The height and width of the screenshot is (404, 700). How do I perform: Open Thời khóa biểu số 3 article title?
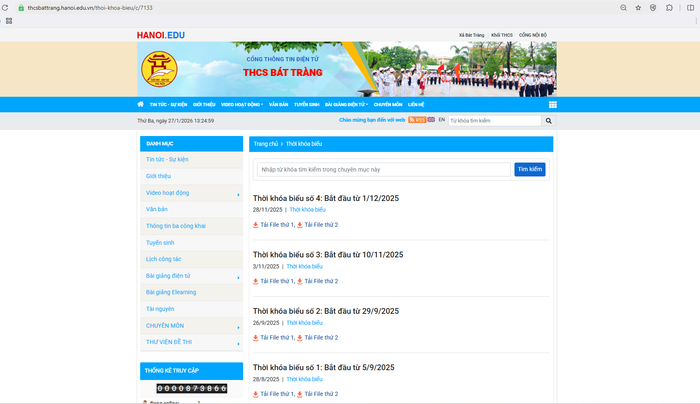click(328, 254)
